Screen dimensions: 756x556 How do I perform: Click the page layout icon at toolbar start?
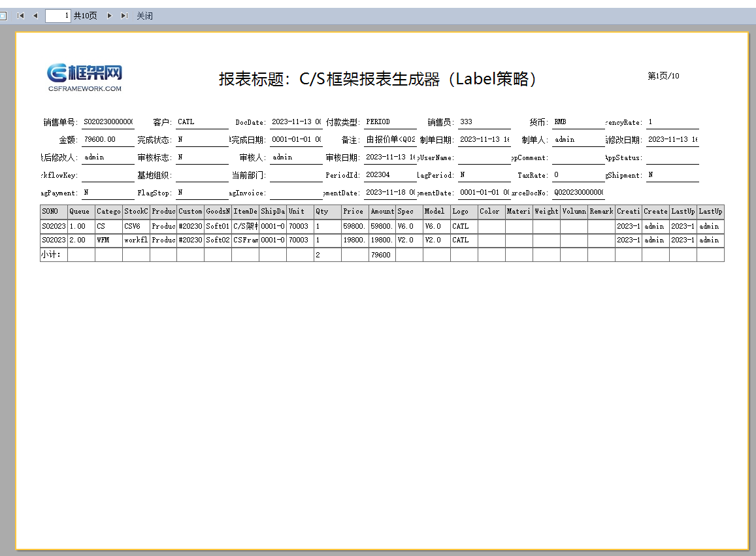point(3,16)
